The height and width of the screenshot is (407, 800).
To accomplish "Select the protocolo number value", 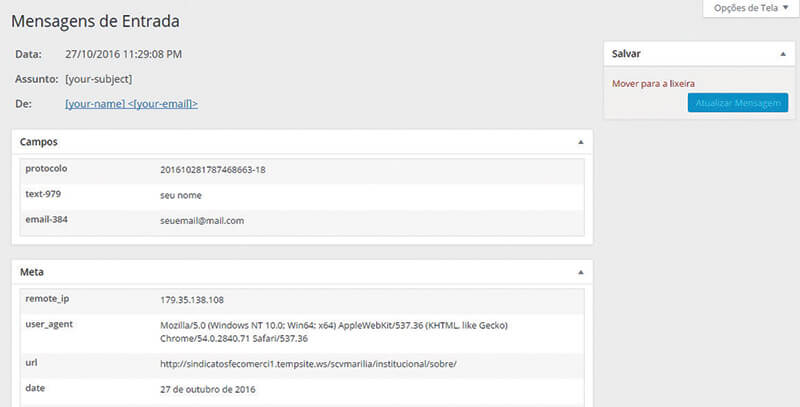I will (212, 169).
